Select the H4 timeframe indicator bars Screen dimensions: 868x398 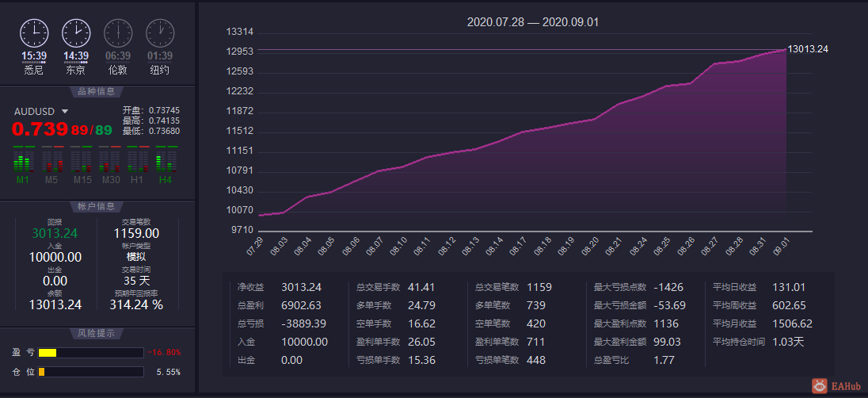166,159
